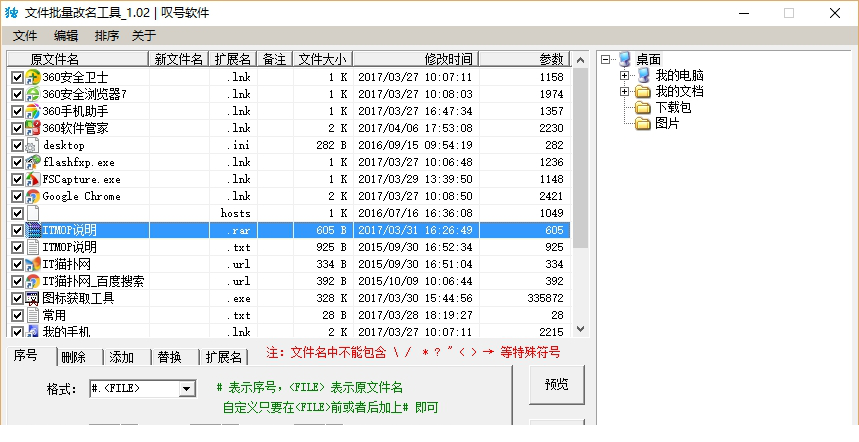
Task: Click the 图片 folder icon
Action: [x=643, y=124]
